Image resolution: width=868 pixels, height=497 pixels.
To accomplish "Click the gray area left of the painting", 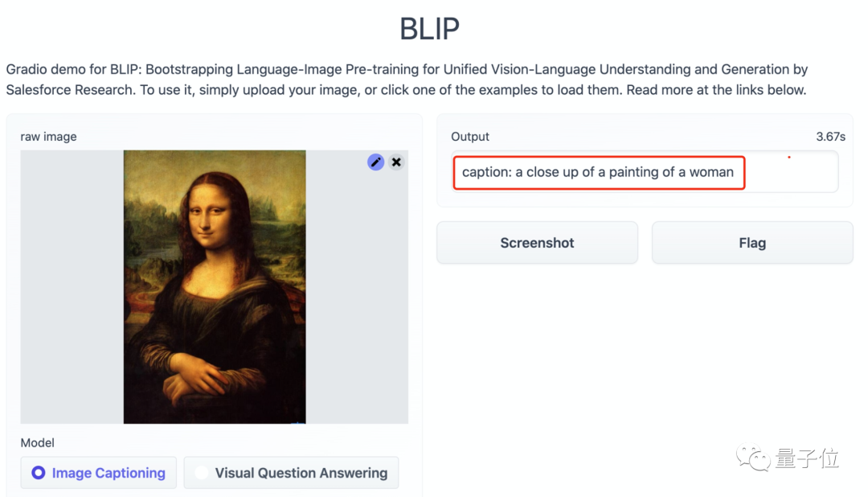I will 72,286.
